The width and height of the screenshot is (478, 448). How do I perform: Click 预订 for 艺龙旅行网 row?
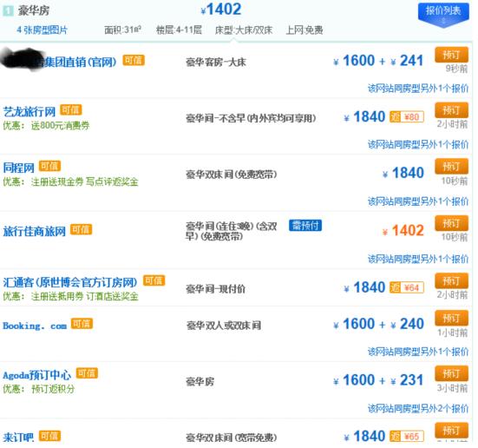click(451, 110)
